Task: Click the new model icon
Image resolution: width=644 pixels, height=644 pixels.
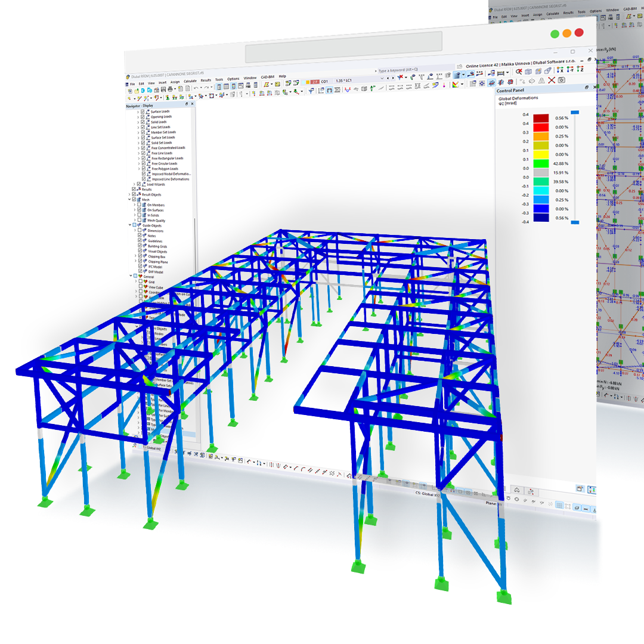Action: [130, 91]
